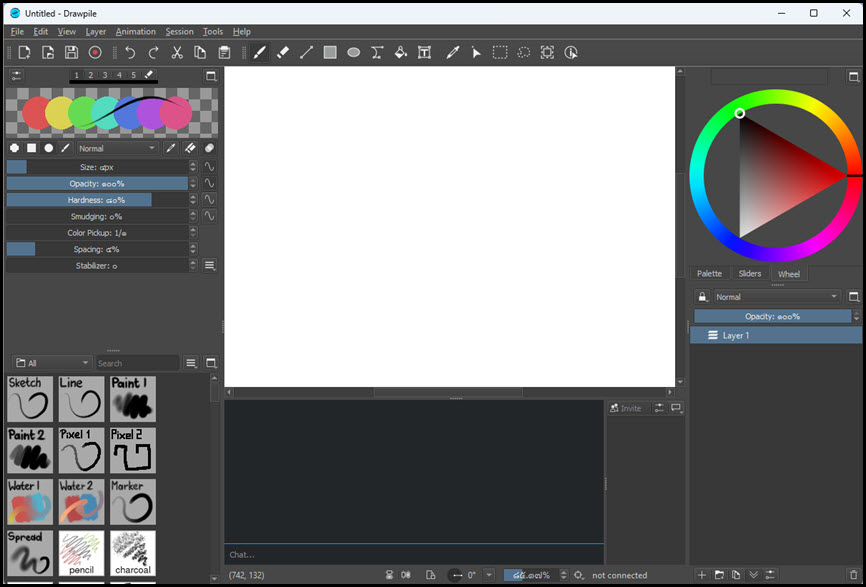866x587 pixels.
Task: Select the Bezier curve tool
Action: pos(377,52)
